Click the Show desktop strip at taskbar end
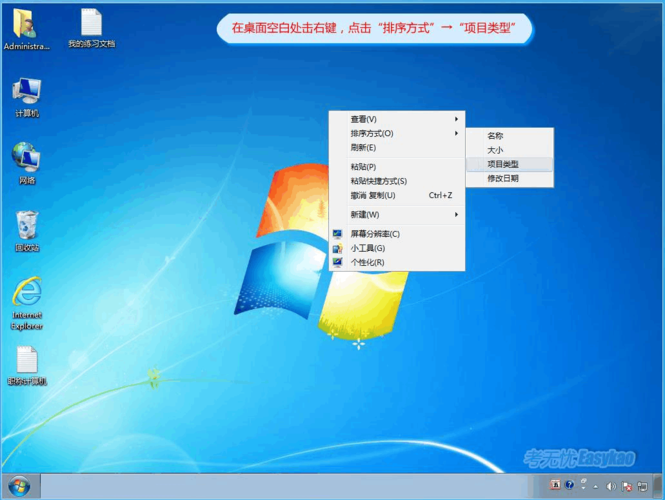The width and height of the screenshot is (665, 500). (x=659, y=486)
